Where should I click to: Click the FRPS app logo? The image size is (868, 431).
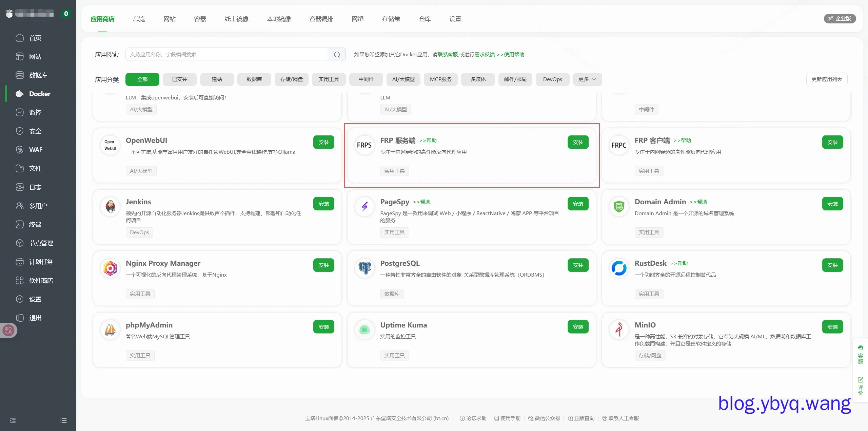pos(364,145)
